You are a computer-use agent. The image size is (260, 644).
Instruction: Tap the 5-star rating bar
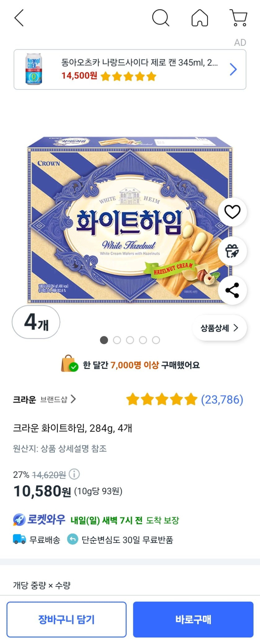(162, 399)
